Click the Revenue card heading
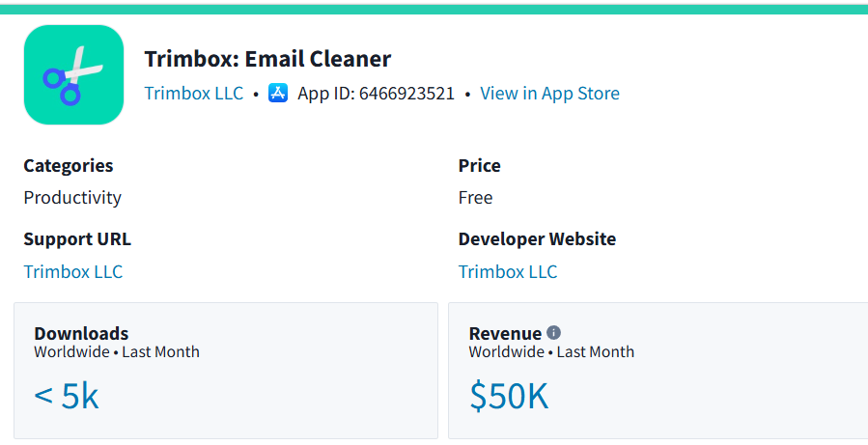 (x=505, y=333)
